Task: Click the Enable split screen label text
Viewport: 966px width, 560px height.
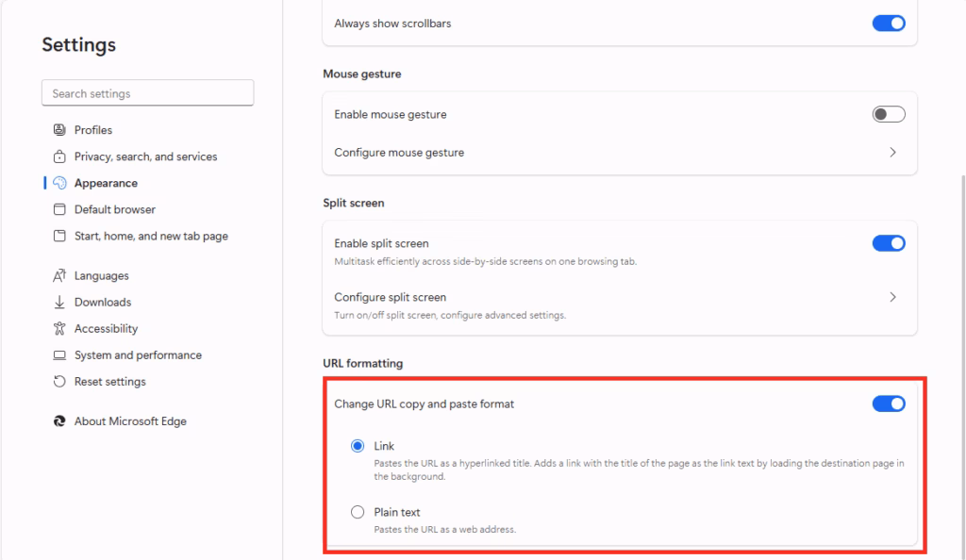Action: click(381, 243)
